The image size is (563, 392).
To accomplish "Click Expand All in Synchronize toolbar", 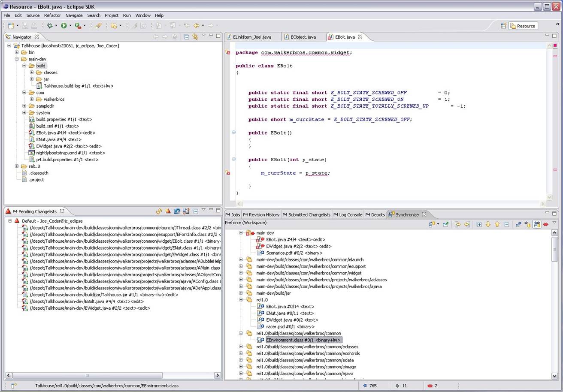I will [x=479, y=224].
